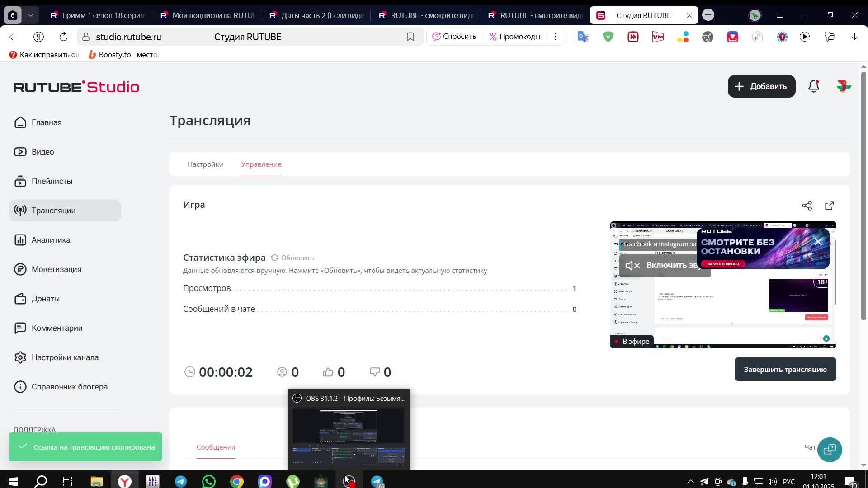This screenshot has height=488, width=868.
Task: Click the like thumbs-up icon
Action: coord(328,372)
